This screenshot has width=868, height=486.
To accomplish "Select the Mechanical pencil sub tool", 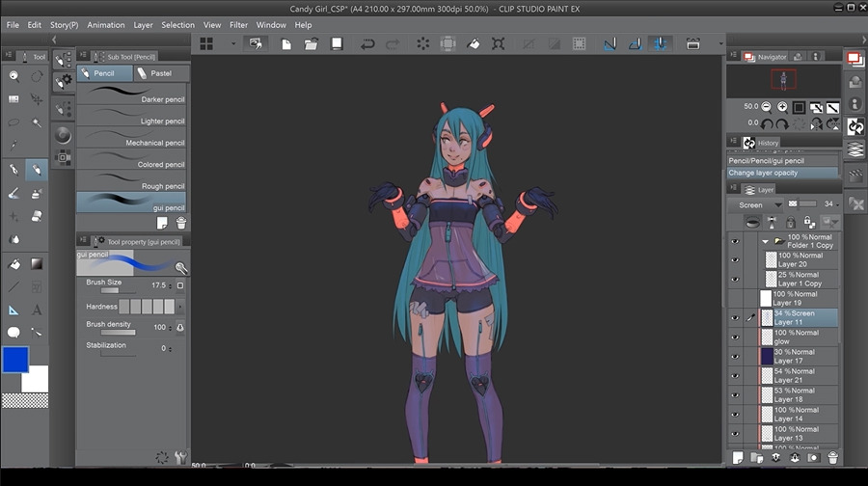I will (x=132, y=138).
